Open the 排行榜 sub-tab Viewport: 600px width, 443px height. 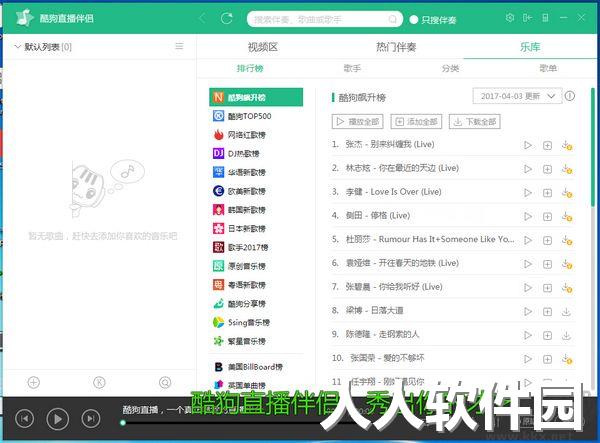tap(250, 68)
